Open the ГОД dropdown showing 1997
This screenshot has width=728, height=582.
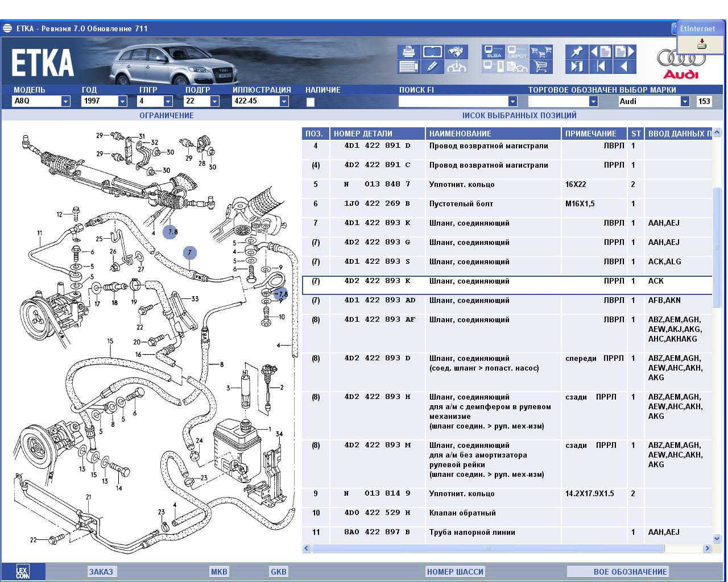coord(122,101)
